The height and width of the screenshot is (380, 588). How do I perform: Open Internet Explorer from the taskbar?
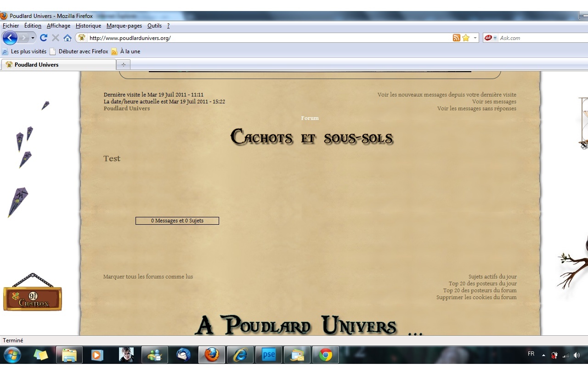pos(240,355)
